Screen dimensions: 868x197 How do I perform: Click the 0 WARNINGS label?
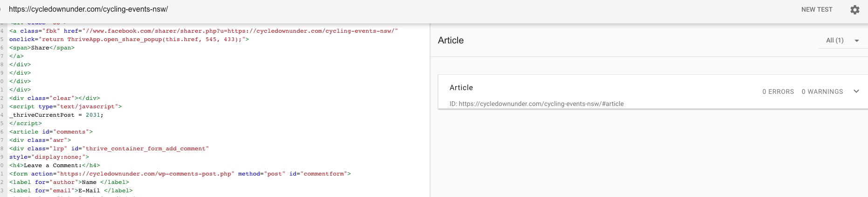(x=822, y=91)
